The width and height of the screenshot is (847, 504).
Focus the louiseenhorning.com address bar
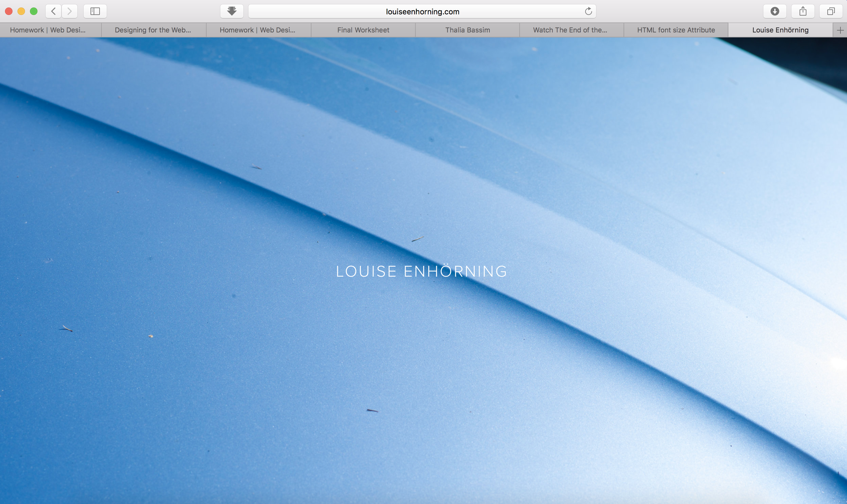pos(422,12)
